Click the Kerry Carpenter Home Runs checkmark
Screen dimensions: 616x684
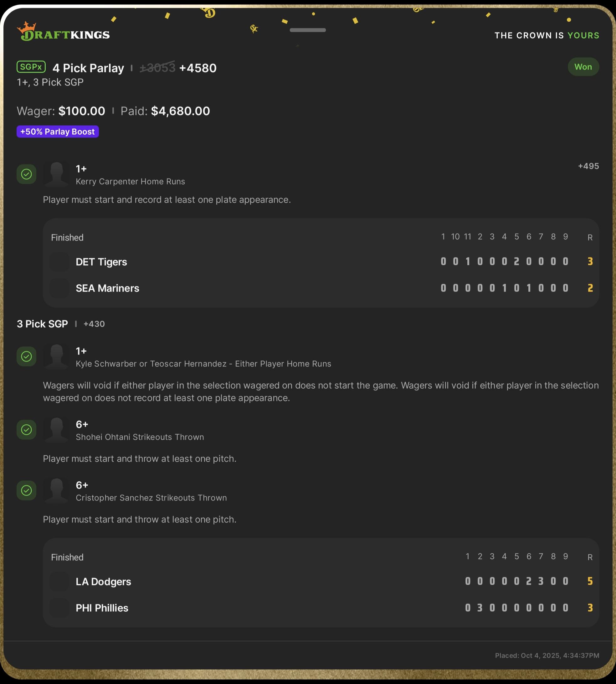click(x=26, y=174)
